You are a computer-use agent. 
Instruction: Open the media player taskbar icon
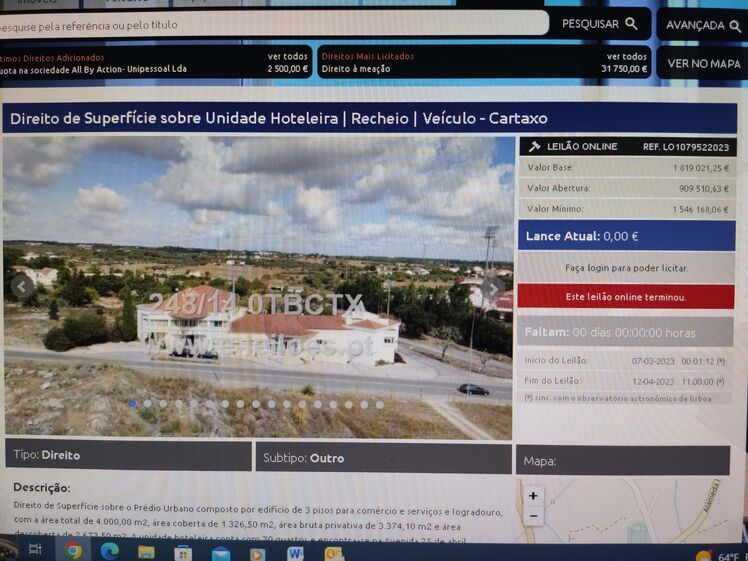click(257, 555)
